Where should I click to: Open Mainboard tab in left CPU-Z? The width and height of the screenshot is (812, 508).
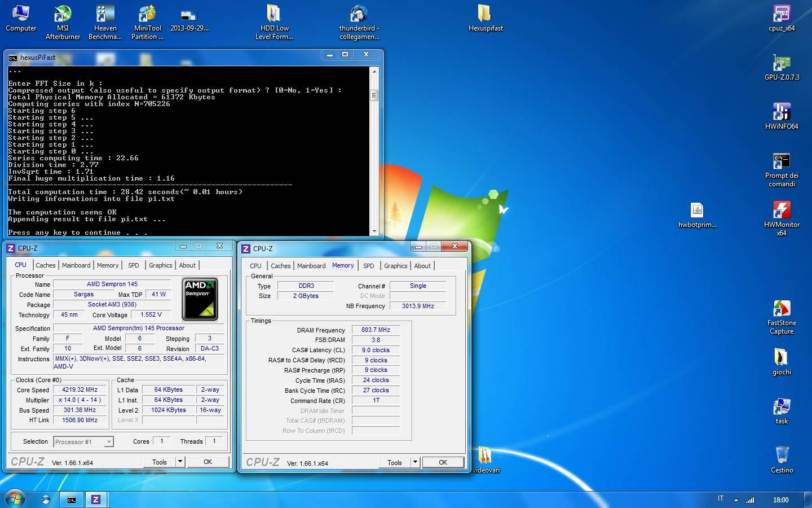coord(76,265)
